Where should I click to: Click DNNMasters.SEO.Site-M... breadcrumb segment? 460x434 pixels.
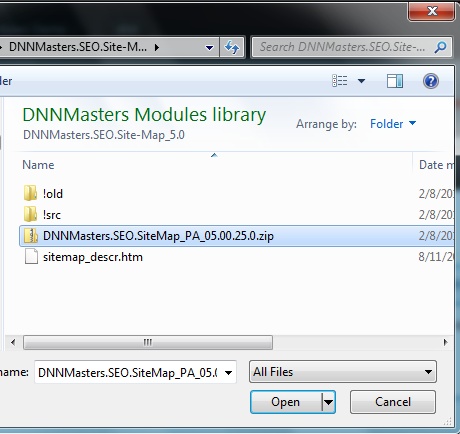click(x=78, y=47)
